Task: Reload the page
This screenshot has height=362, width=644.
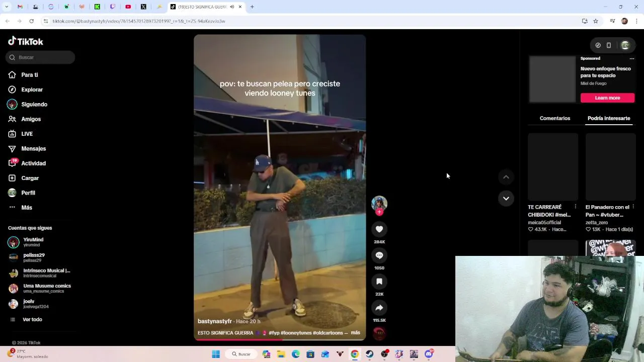Action: (31, 21)
